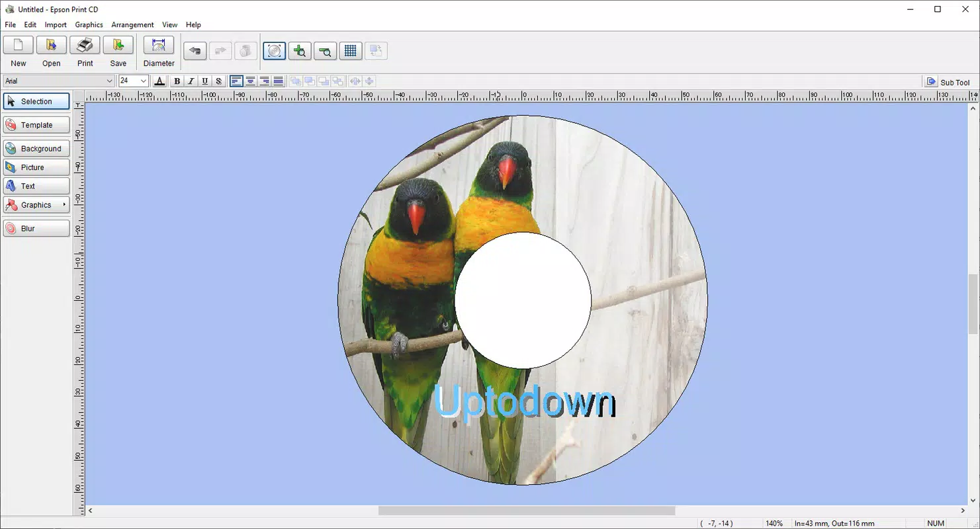This screenshot has height=529, width=980.
Task: Click the Redo arrow icon
Action: pos(220,51)
